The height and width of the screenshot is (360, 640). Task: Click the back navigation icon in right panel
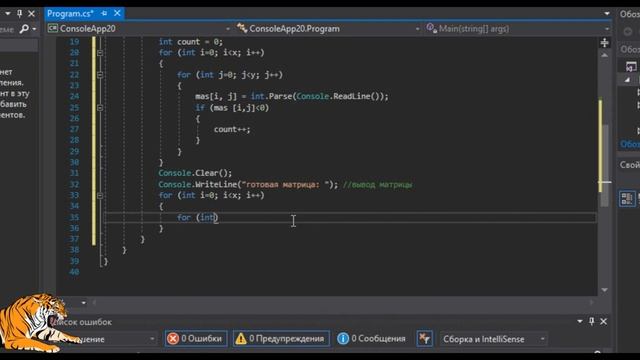coord(628,31)
